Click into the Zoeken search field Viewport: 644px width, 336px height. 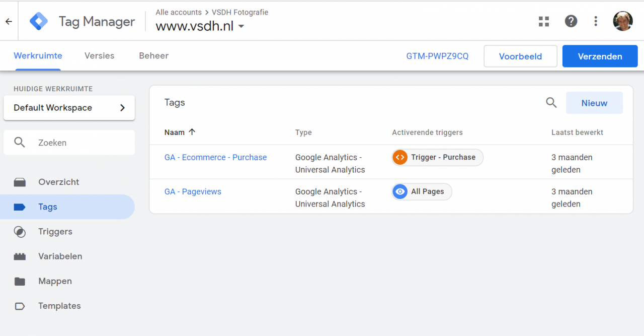coord(69,143)
